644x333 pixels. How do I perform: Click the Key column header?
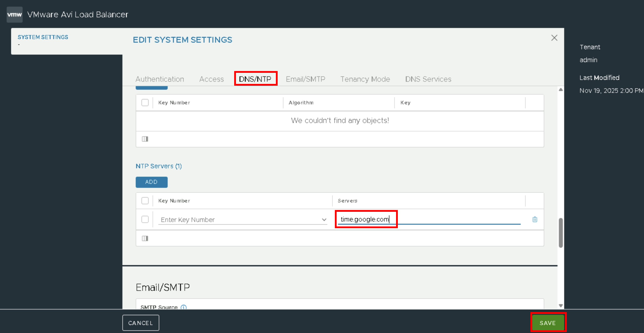[x=405, y=103]
